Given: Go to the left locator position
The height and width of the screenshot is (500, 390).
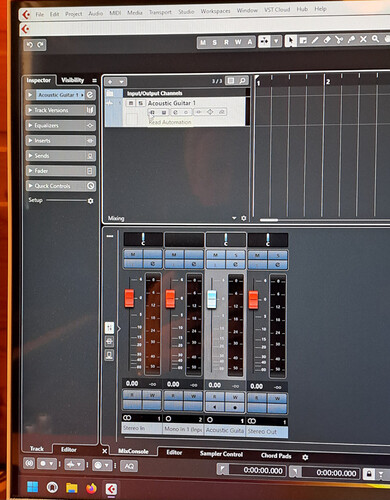Looking at the screenshot, I should tap(222, 470).
